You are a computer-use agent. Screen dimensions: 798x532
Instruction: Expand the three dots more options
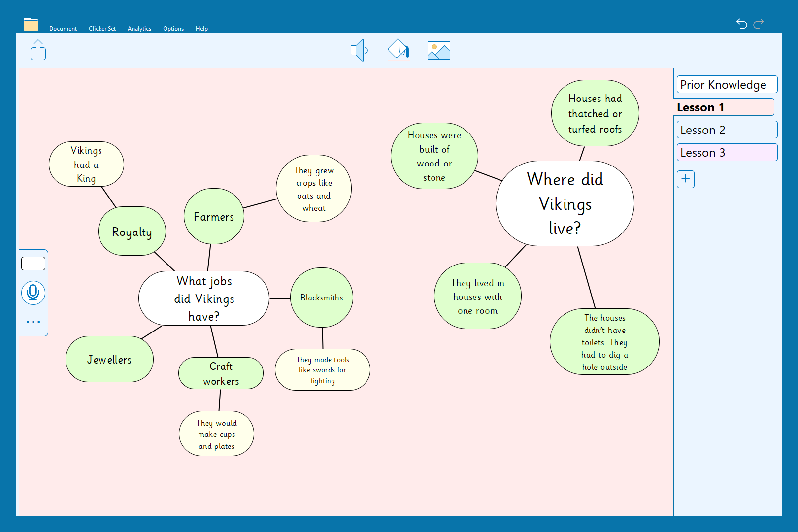(33, 322)
